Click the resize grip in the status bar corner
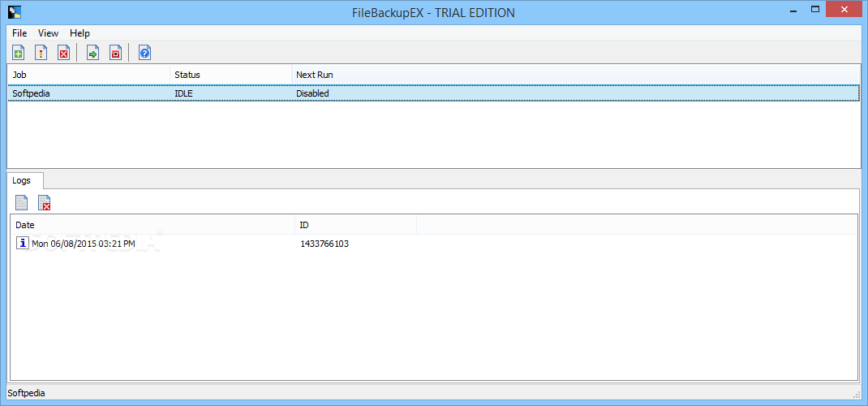 (857, 395)
